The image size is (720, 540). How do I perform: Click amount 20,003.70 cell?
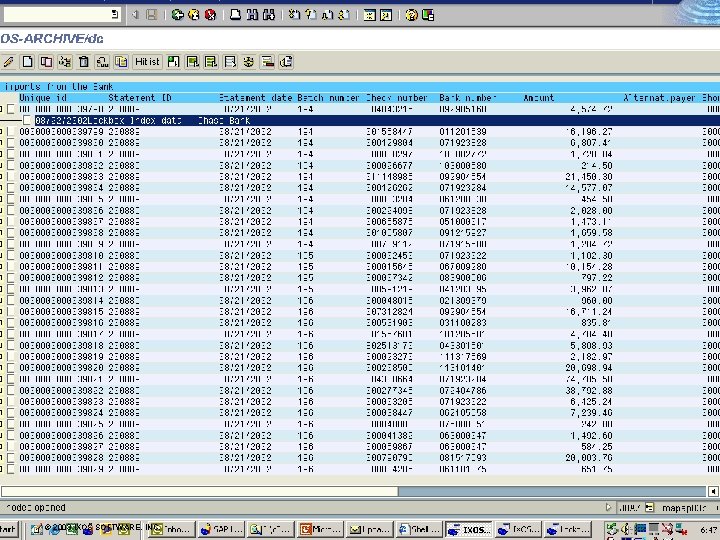tap(589, 458)
